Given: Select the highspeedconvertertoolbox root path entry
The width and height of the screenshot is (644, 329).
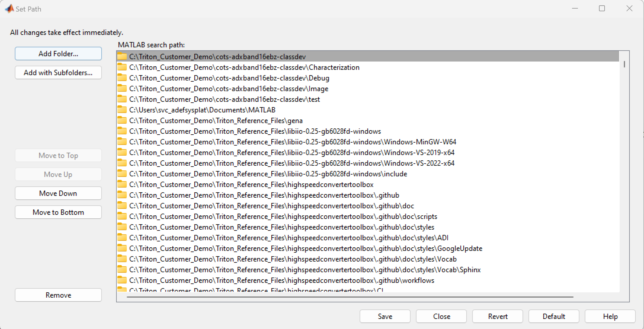Looking at the screenshot, I should click(368, 185).
